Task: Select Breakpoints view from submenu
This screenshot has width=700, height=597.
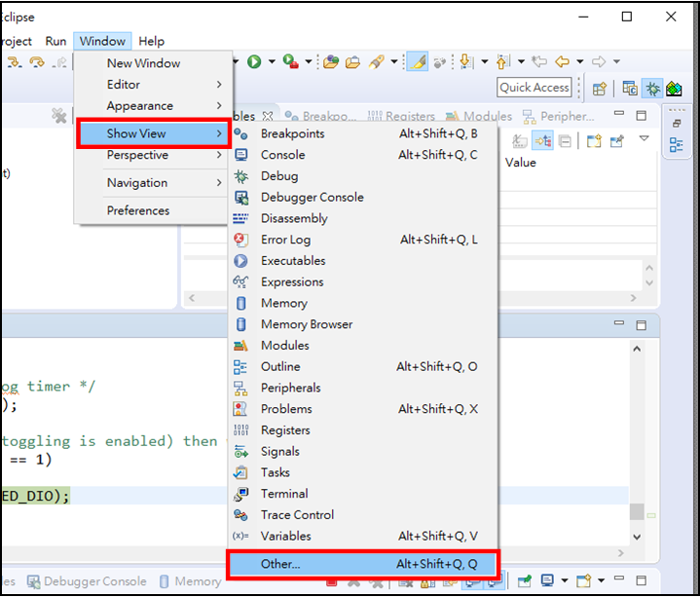Action: click(292, 133)
